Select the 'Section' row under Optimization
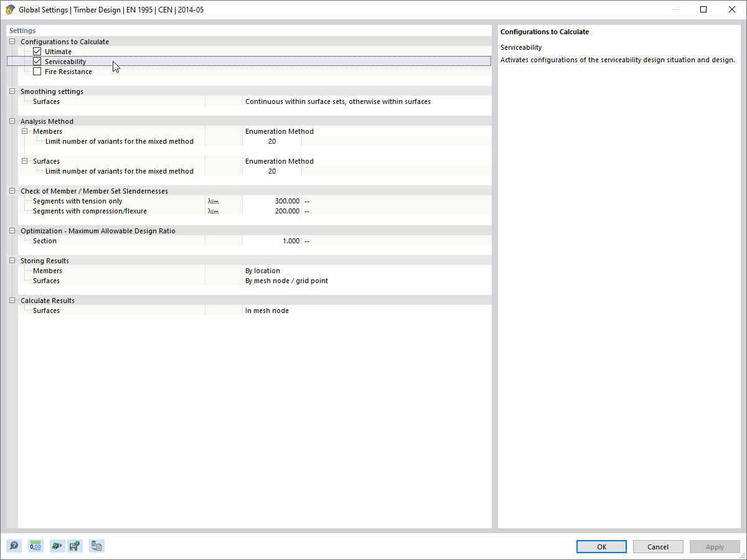Viewport: 747px width, 560px height. point(45,241)
